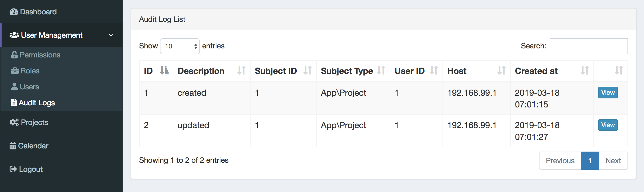This screenshot has height=192, width=644.
Task: Focus the Search input field
Action: coord(589,46)
